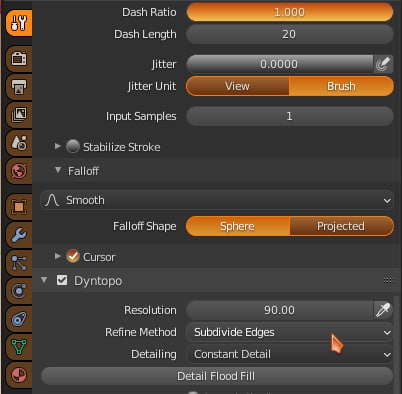The image size is (402, 394).
Task: Click the Input Samples field
Action: tap(290, 116)
